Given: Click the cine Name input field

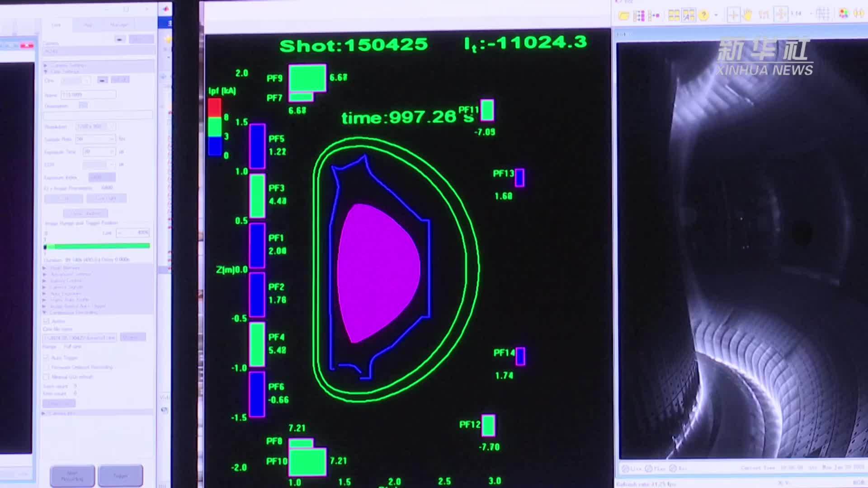Looking at the screenshot, I should (88, 95).
